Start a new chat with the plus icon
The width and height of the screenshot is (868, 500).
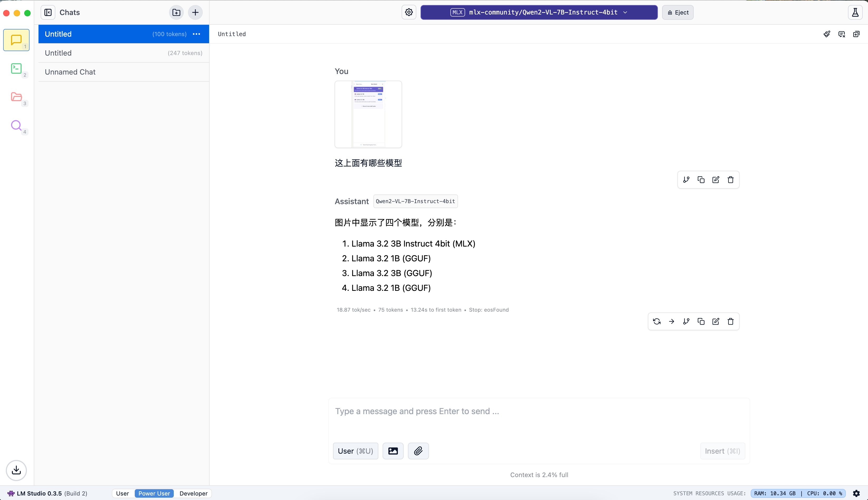tap(195, 12)
